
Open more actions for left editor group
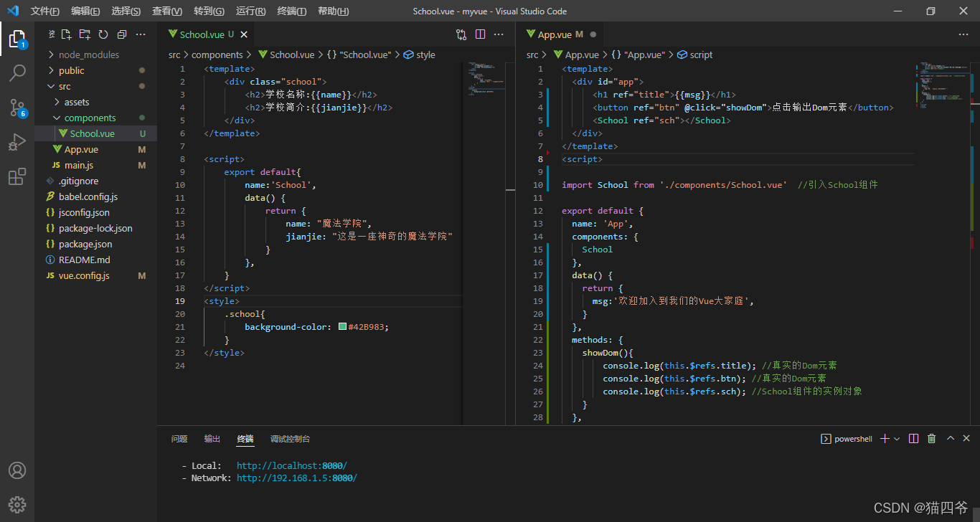tap(499, 34)
